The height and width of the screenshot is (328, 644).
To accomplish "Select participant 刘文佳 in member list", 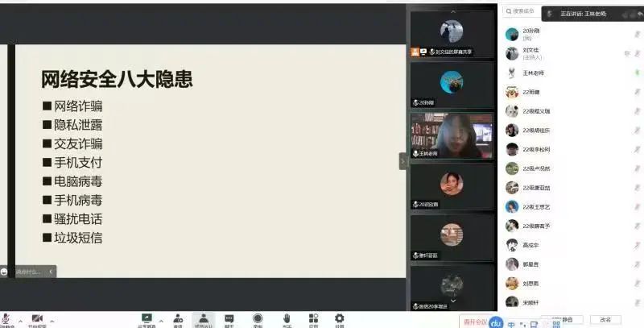I will point(533,53).
